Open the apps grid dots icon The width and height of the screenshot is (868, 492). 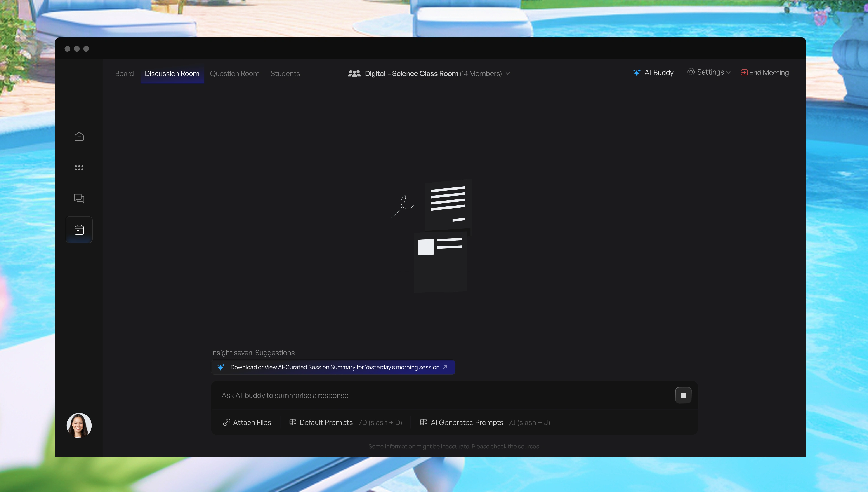coord(79,168)
